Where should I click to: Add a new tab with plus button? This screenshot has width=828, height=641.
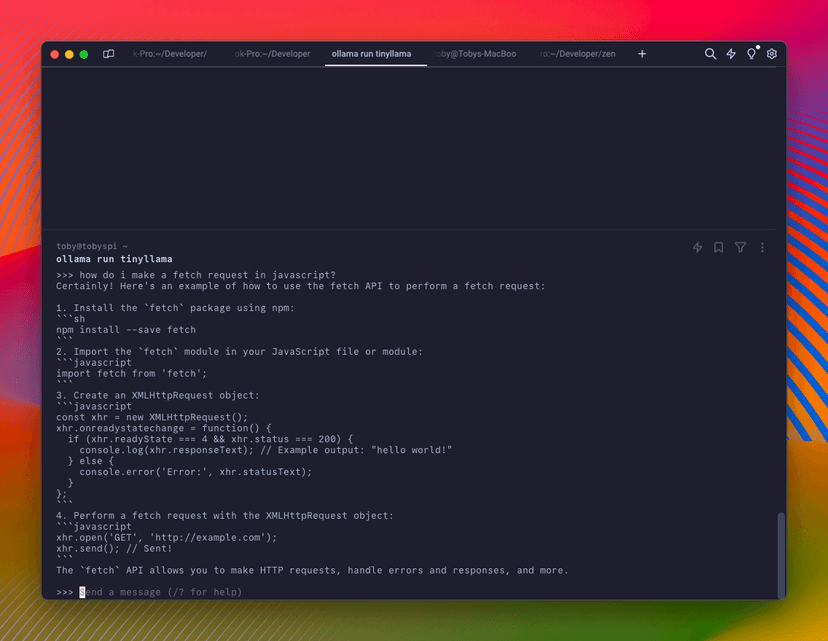point(642,54)
